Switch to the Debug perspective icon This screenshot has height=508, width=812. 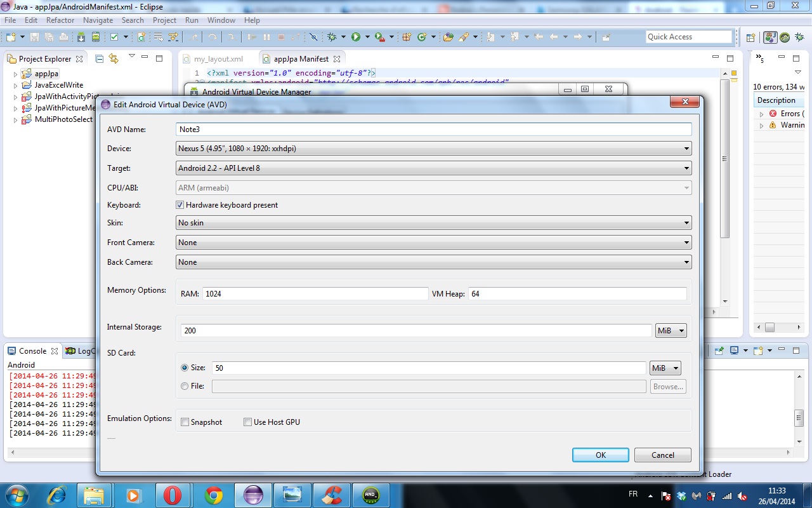[x=799, y=37]
